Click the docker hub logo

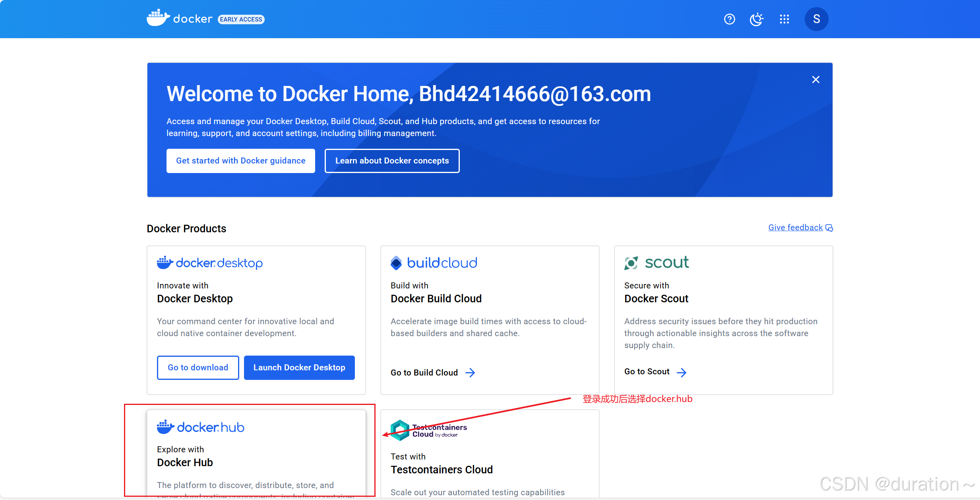click(200, 427)
